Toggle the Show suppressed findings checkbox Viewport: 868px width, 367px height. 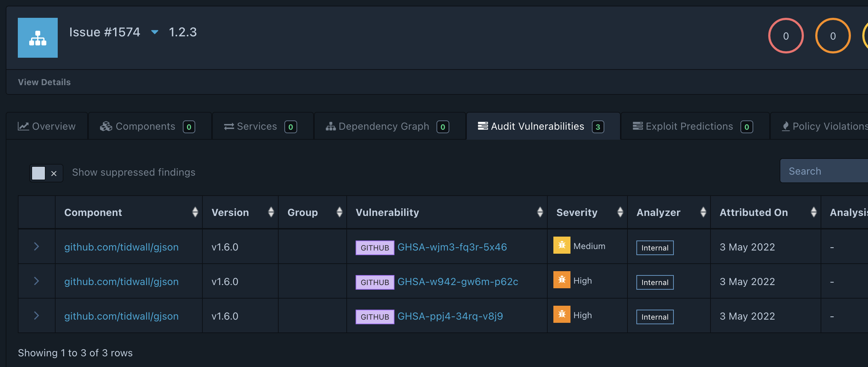[38, 173]
